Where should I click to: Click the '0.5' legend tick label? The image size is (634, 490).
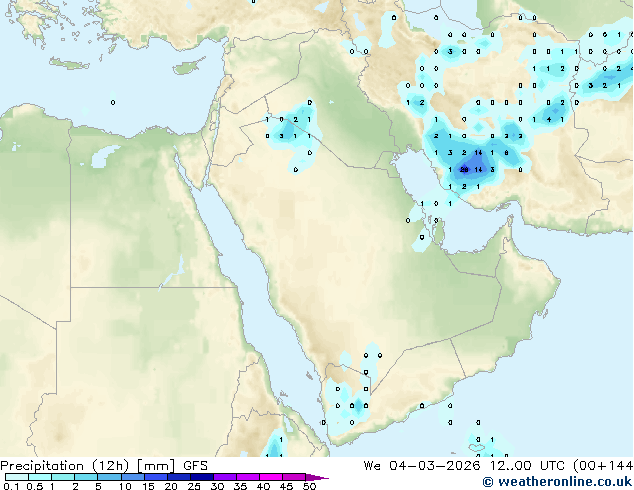[x=35, y=486]
